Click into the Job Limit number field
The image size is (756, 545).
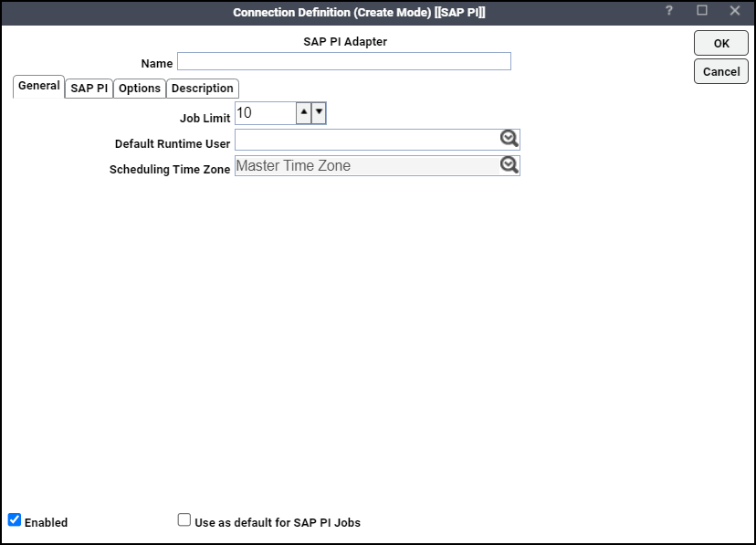click(x=266, y=113)
